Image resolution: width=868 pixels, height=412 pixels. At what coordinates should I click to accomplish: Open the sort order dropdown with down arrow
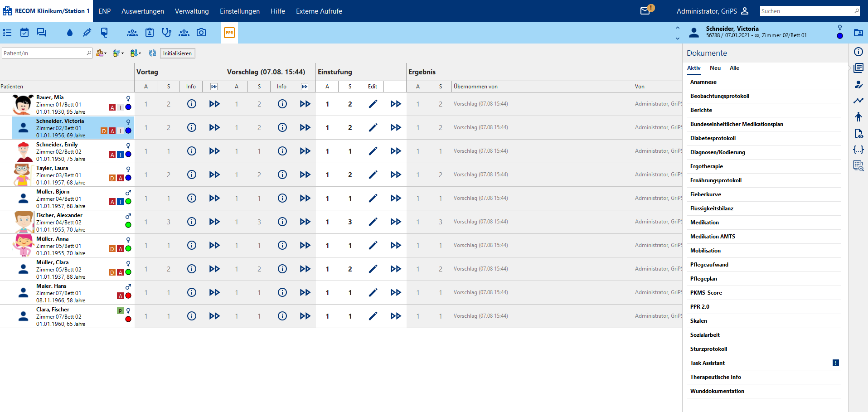136,53
